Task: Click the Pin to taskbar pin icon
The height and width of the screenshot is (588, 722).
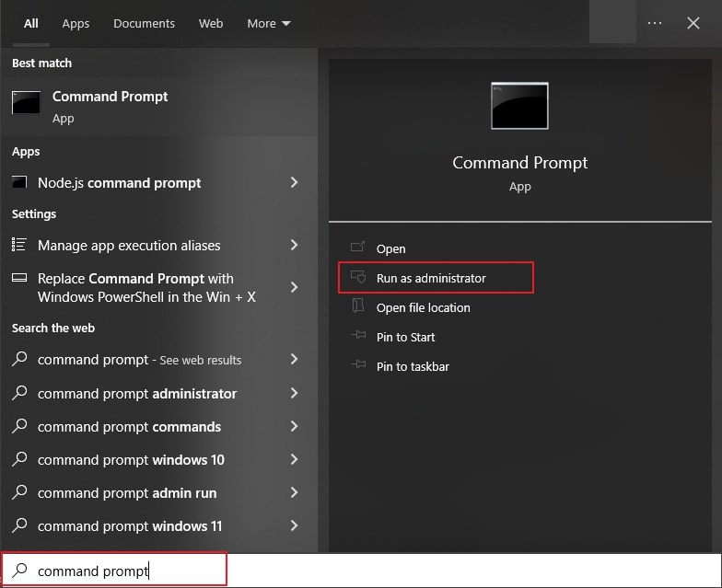Action: tap(358, 366)
